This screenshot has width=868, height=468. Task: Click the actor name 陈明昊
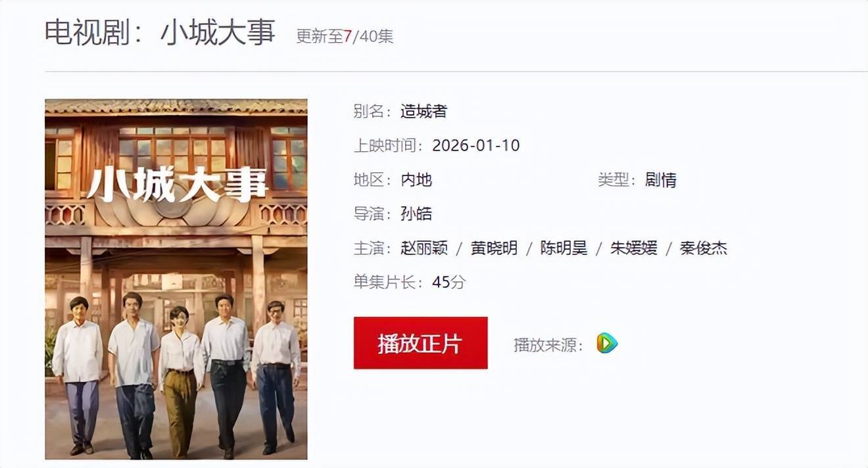point(564,248)
